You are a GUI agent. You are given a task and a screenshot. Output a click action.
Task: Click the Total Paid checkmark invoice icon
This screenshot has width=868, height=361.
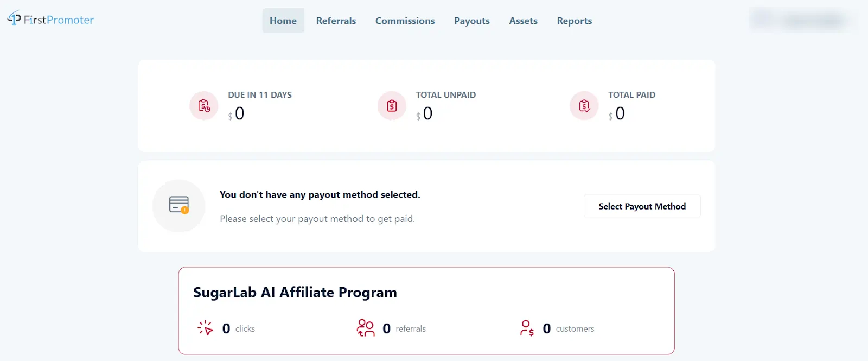point(583,105)
